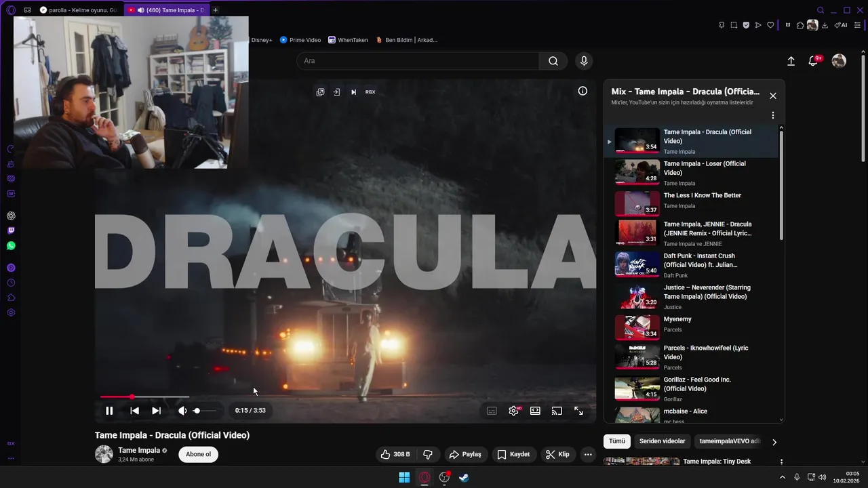Open the Ben Bildim bookmark
Image resolution: width=868 pixels, height=488 pixels.
coord(406,40)
